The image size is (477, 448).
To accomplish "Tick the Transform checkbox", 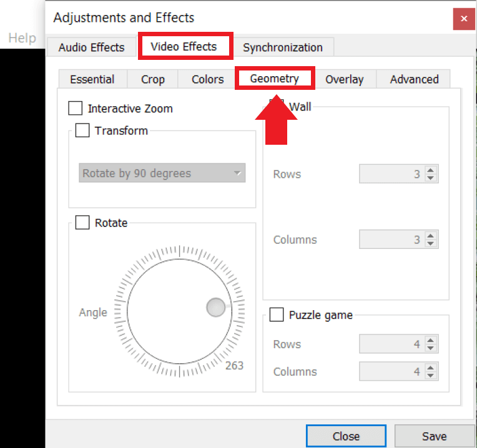I will [x=82, y=130].
